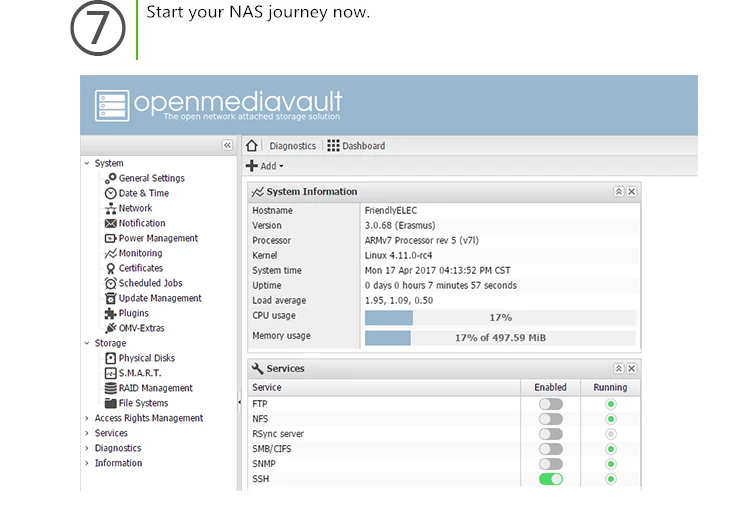The width and height of the screenshot is (740, 515).
Task: Click the Memory usage progress bar
Action: coord(500,338)
